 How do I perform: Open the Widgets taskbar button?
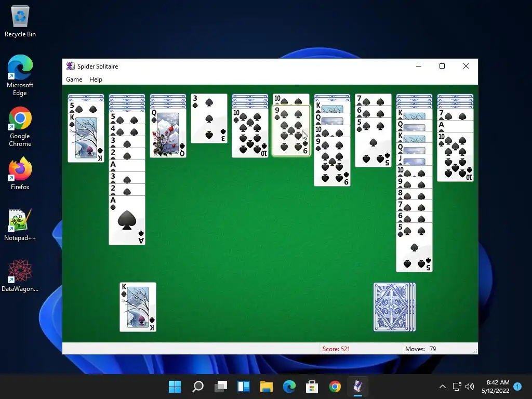click(x=244, y=387)
